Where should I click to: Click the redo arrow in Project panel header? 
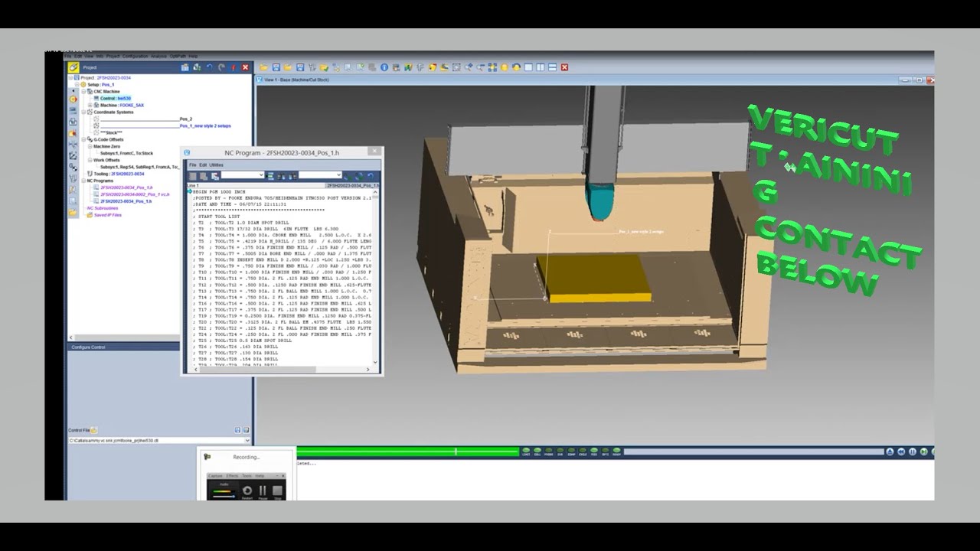pyautogui.click(x=221, y=67)
